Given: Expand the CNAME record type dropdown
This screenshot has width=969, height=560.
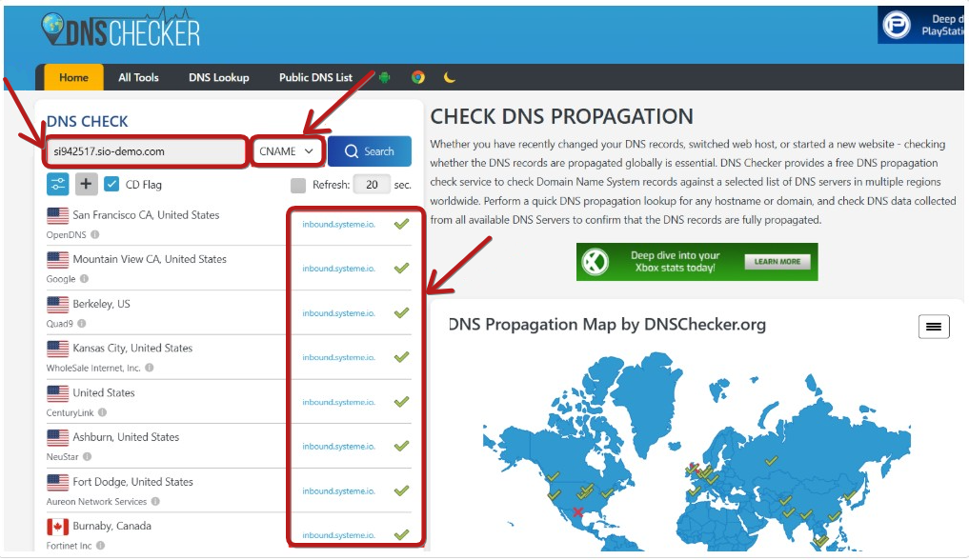Looking at the screenshot, I should 287,151.
